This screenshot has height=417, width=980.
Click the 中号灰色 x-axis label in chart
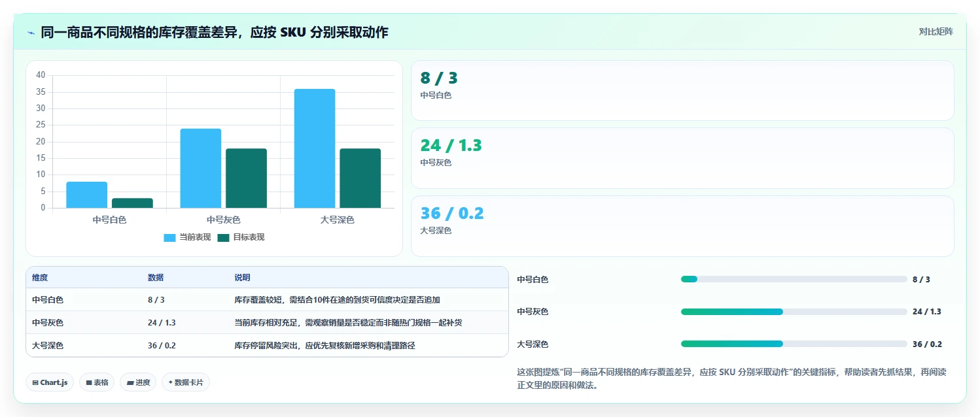223,220
